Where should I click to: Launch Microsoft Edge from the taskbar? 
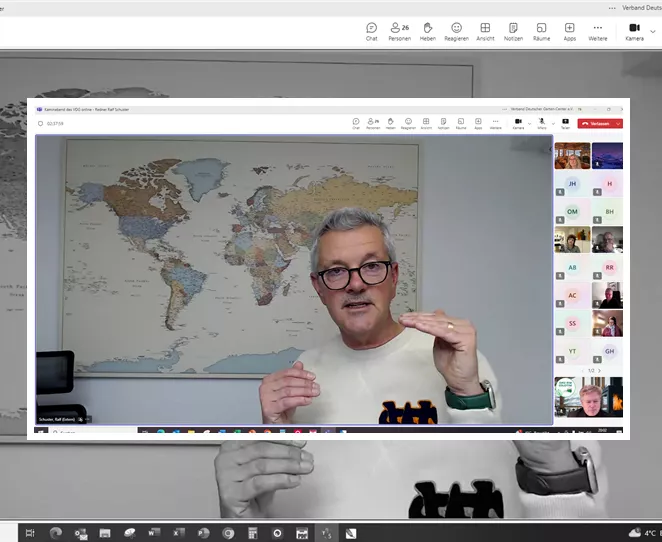(x=55, y=533)
